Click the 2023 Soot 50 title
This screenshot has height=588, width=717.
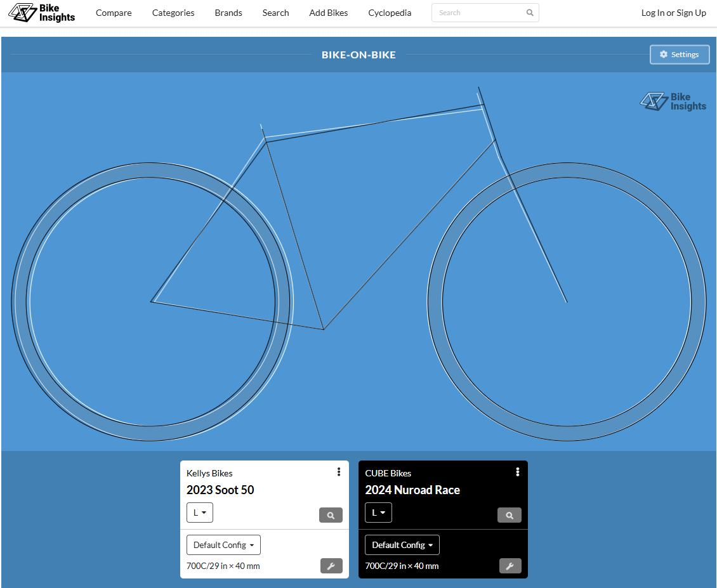point(220,490)
